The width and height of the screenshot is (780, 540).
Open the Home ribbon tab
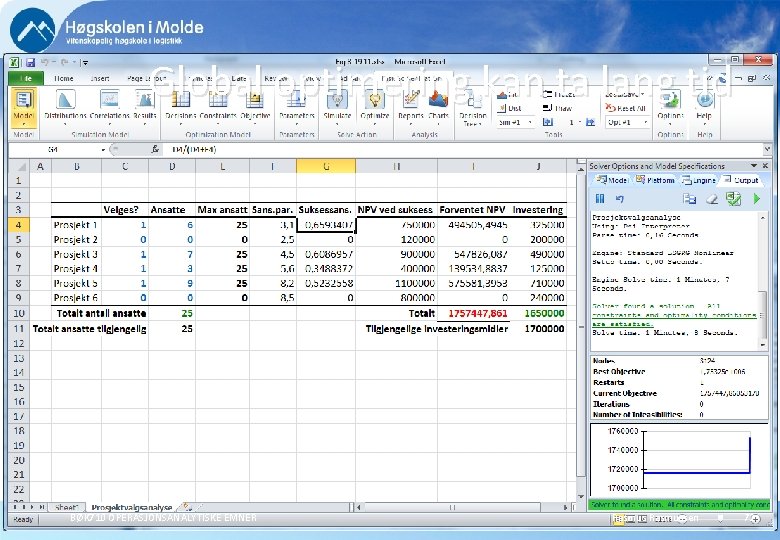tap(63, 78)
